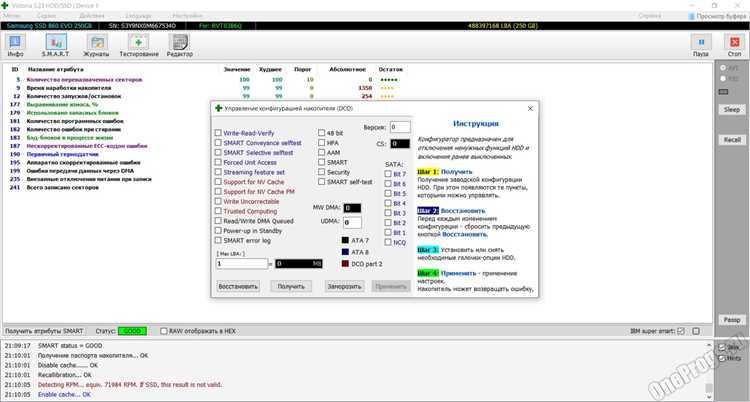Check Support for NV Cache
The image size is (750, 402).
[x=218, y=182]
